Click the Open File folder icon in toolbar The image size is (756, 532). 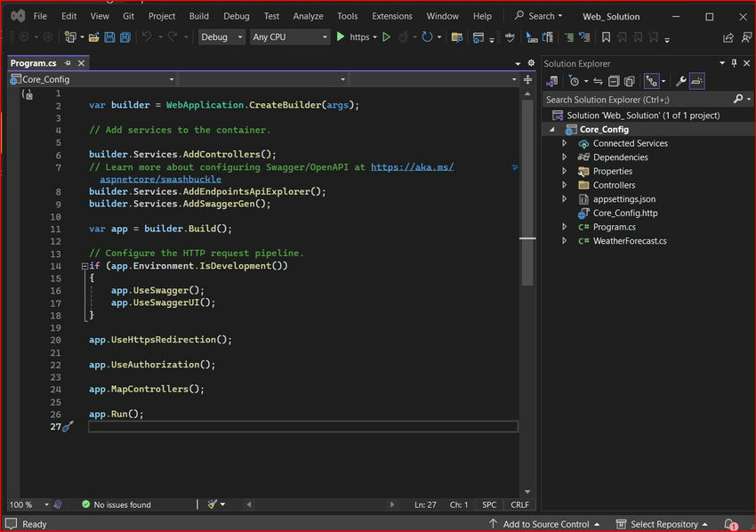[93, 37]
